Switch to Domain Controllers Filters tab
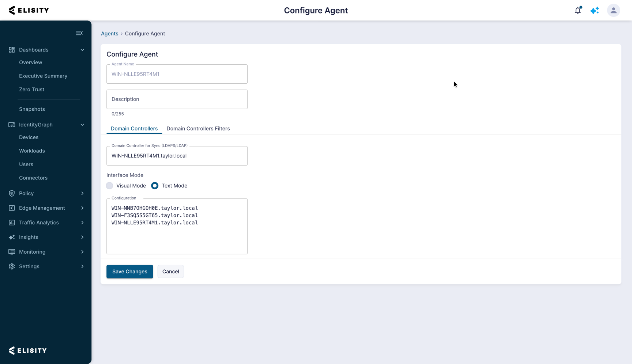This screenshot has height=364, width=632. pyautogui.click(x=198, y=129)
